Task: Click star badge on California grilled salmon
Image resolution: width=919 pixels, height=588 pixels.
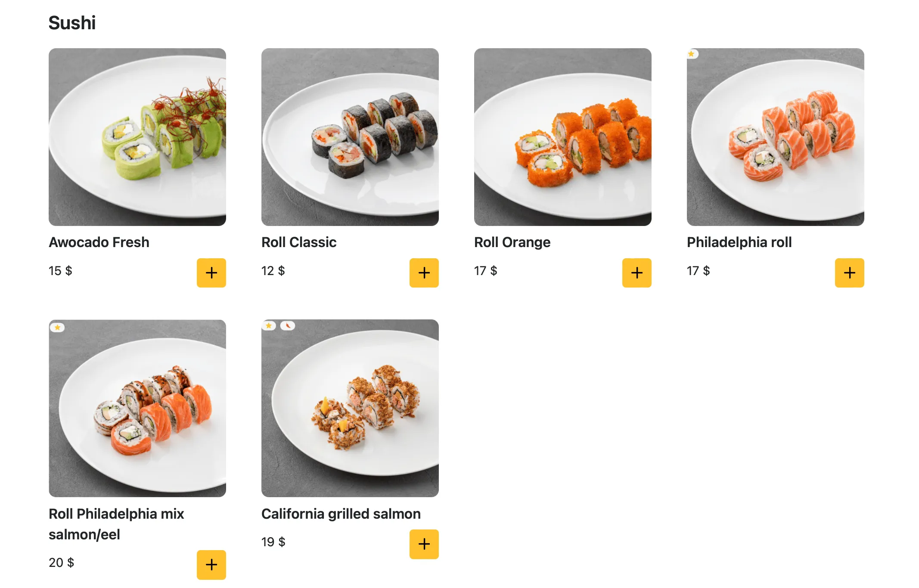Action: 269,325
